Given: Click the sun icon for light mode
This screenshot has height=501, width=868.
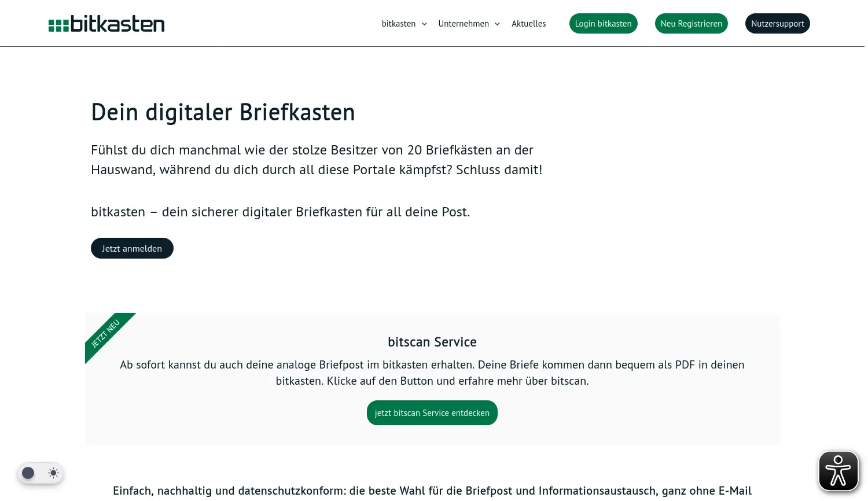Looking at the screenshot, I should pyautogui.click(x=53, y=473).
